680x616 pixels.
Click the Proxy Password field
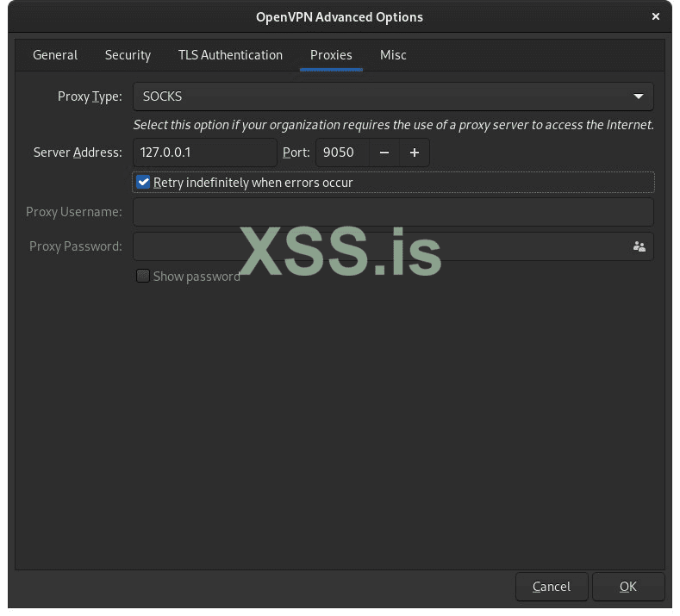pos(393,246)
